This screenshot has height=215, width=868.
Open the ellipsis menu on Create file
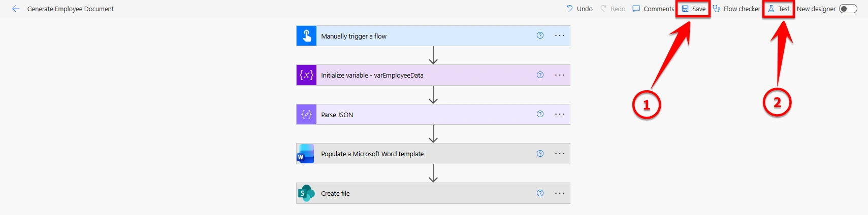click(560, 193)
